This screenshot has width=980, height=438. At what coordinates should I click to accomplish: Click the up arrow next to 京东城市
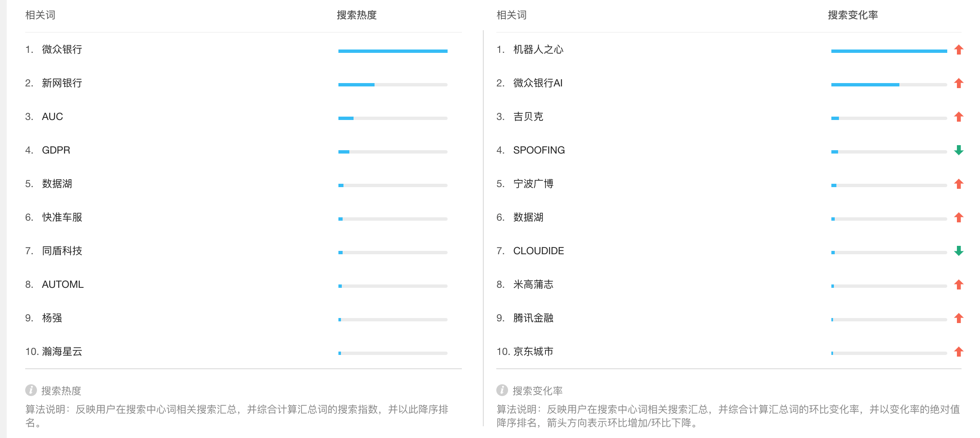[x=959, y=352]
